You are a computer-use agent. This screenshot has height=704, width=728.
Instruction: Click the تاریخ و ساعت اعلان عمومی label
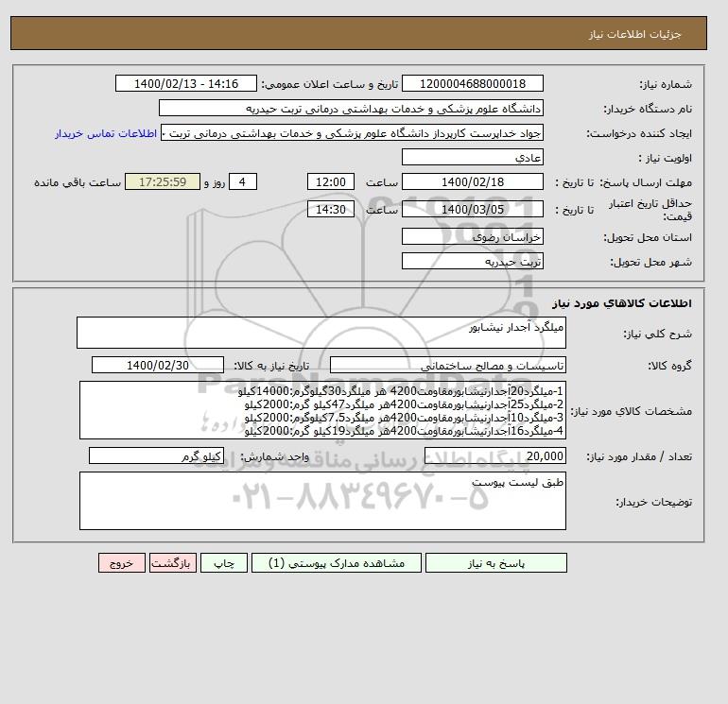pos(330,84)
